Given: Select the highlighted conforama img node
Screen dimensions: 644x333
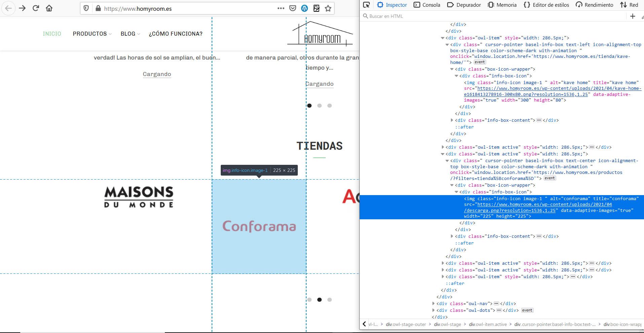Looking at the screenshot, I should [502, 207].
